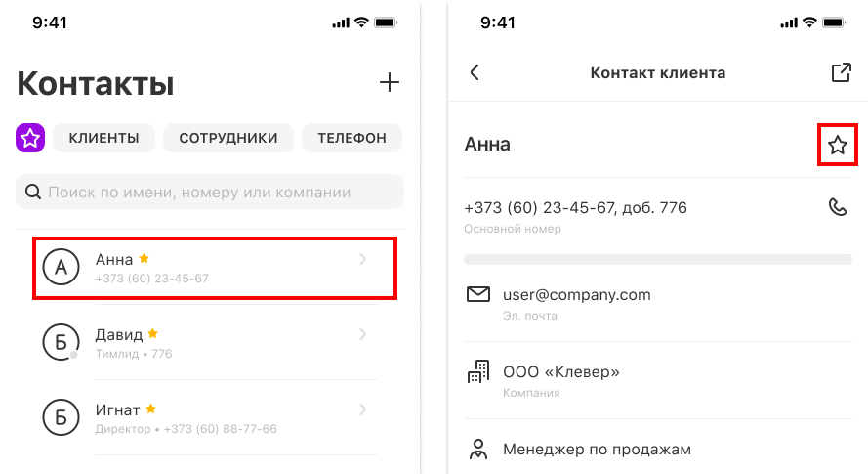Open Игнат's chevron arrow
Viewport: 868px width, 474px height.
coord(362,409)
